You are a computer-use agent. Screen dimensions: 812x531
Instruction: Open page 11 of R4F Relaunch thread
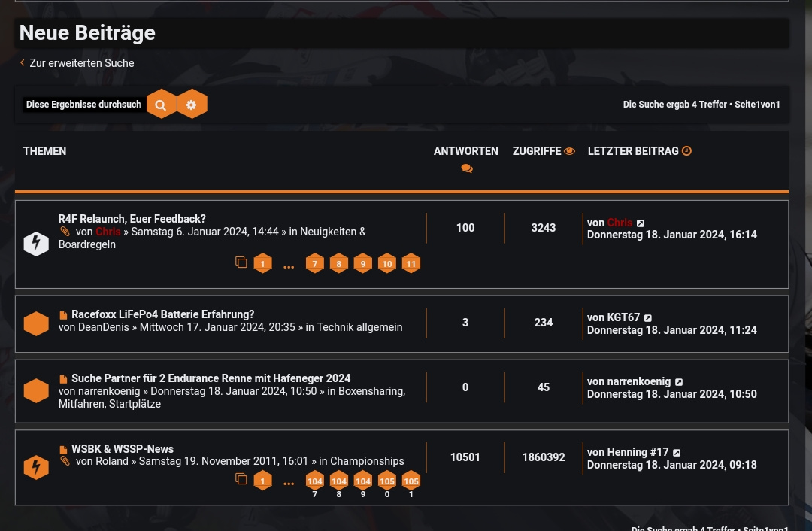[411, 264]
